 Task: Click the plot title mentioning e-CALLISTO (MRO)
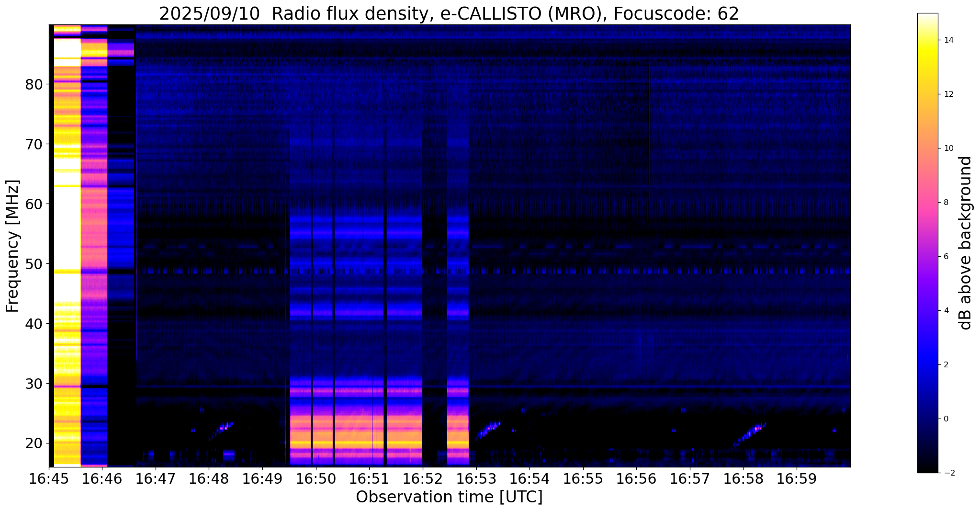(x=449, y=13)
